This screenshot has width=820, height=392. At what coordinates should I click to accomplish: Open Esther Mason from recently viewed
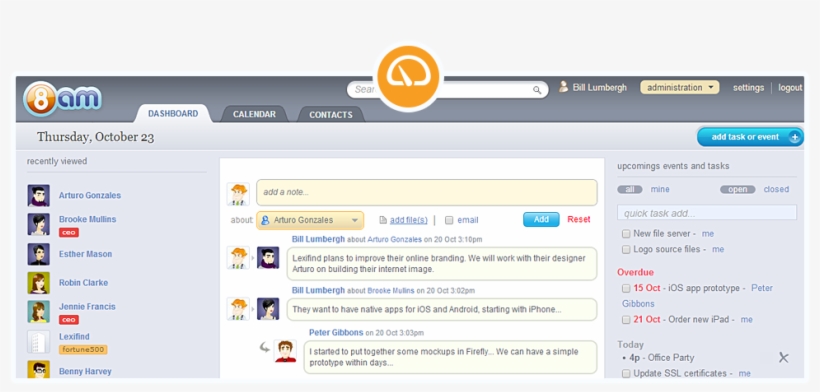85,254
